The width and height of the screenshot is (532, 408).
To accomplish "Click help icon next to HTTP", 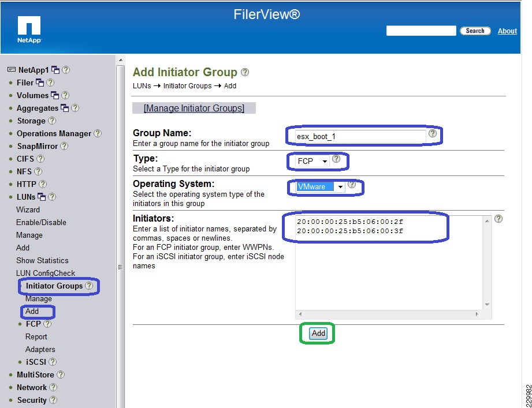I will tap(42, 184).
